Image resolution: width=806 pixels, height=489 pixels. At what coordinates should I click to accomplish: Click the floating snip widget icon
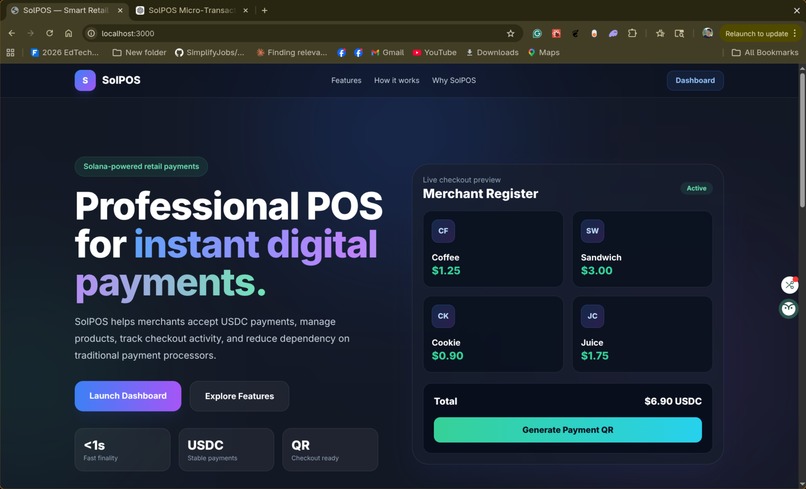(789, 285)
